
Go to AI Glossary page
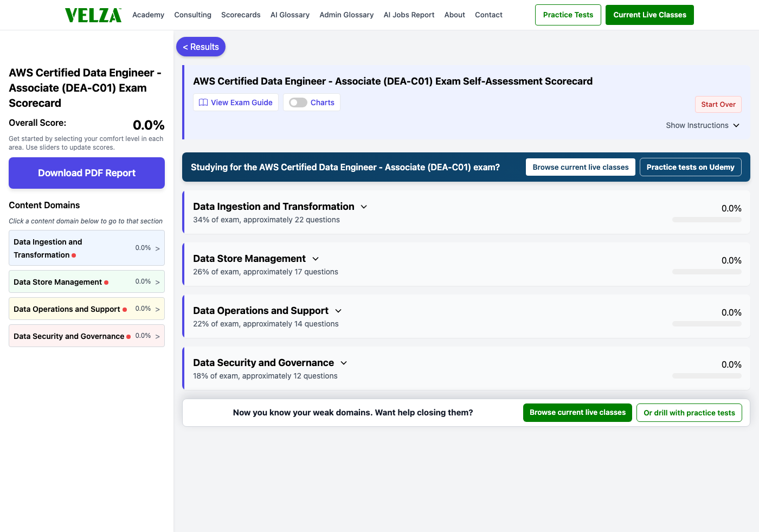pos(290,15)
